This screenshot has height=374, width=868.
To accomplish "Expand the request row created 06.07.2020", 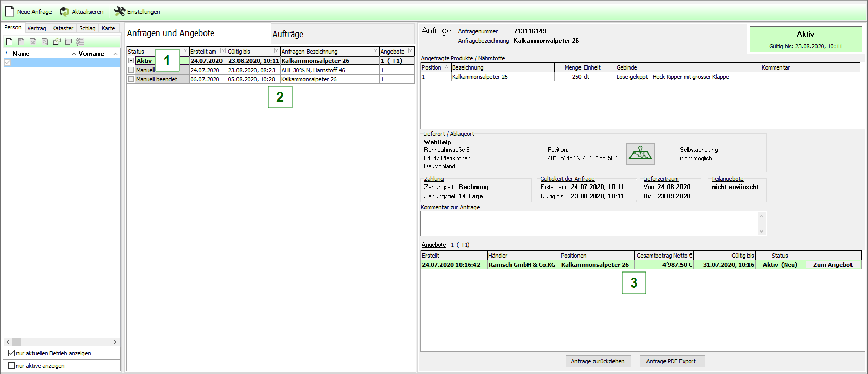I will click(131, 79).
